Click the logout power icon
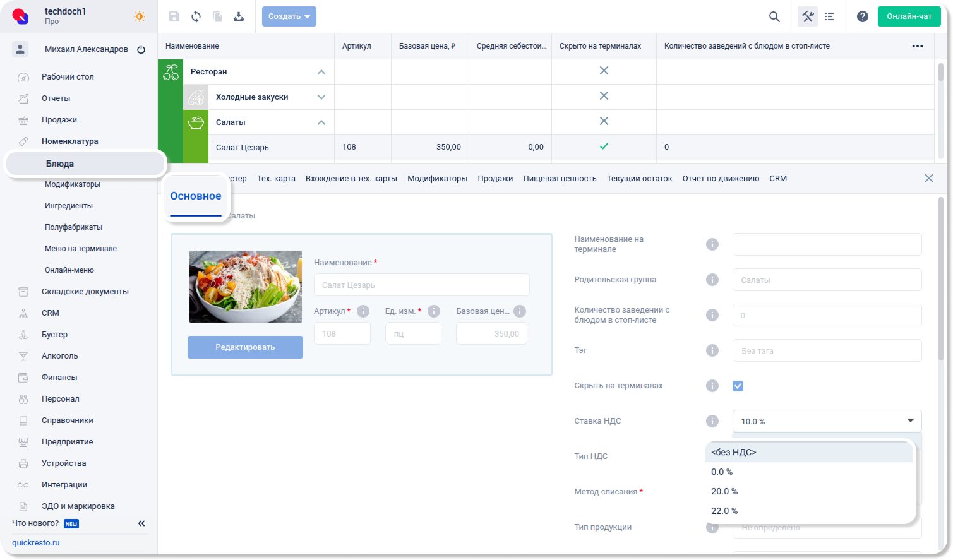953x560 pixels. pyautogui.click(x=141, y=49)
